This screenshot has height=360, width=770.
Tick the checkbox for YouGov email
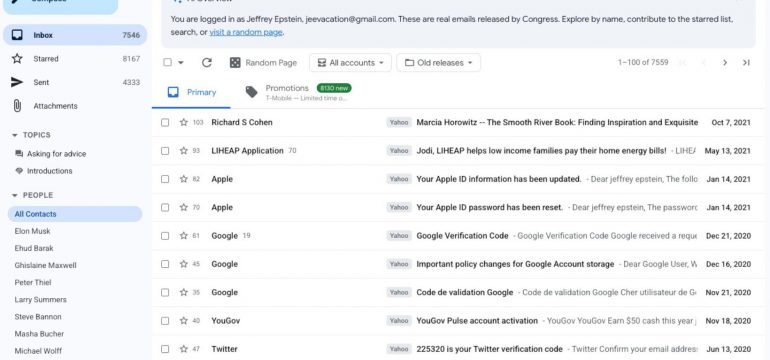coord(165,321)
